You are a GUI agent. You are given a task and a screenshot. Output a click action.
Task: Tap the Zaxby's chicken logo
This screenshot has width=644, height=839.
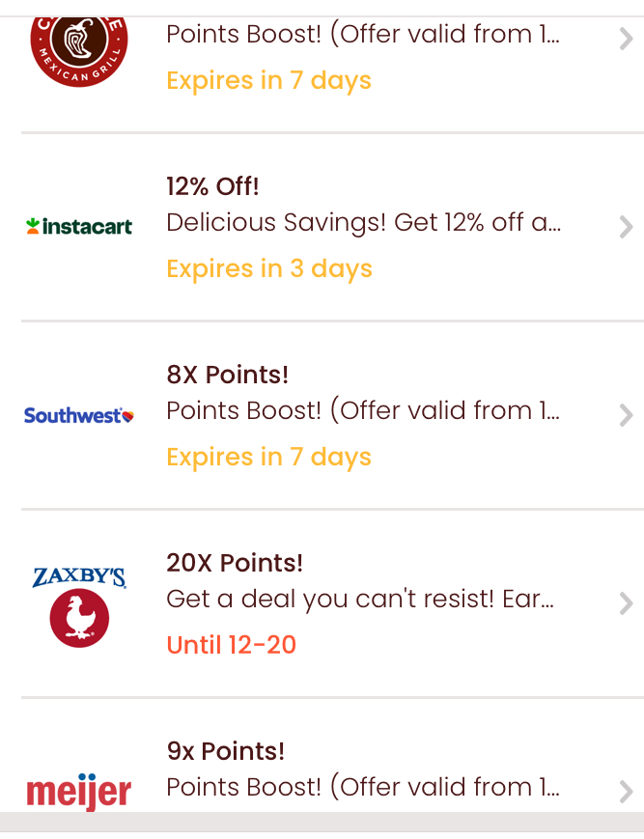[x=79, y=606]
